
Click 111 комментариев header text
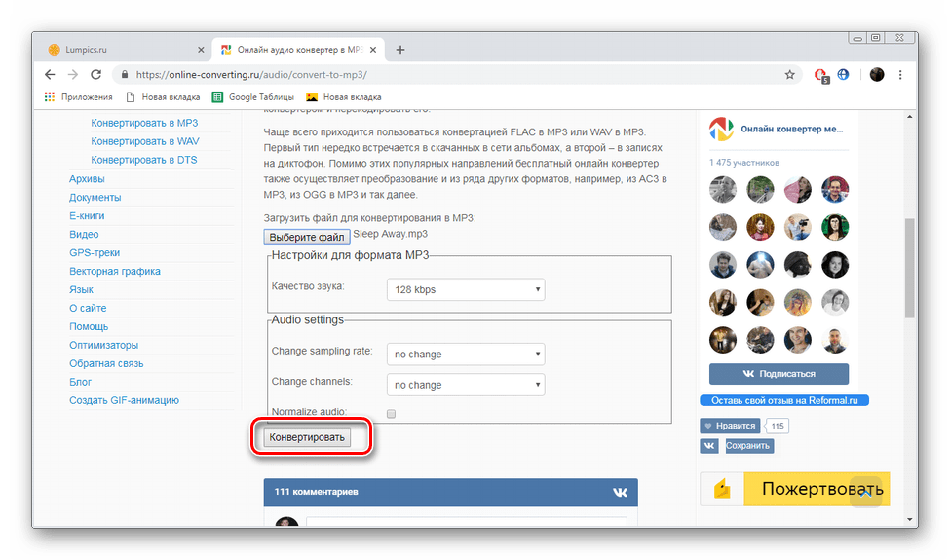point(316,492)
